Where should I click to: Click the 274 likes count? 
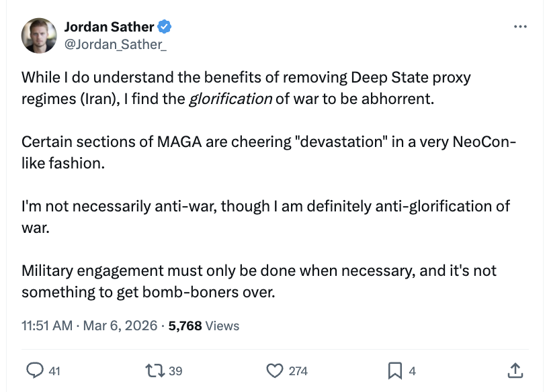coord(298,371)
